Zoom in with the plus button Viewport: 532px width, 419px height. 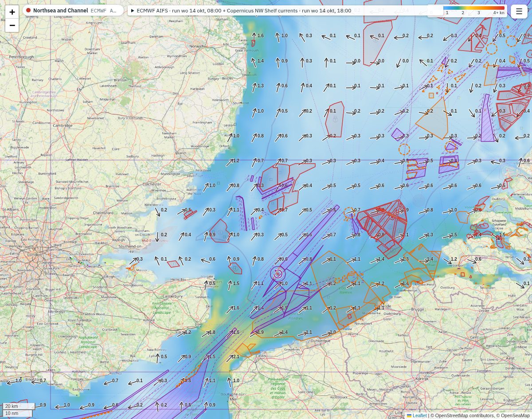point(12,12)
